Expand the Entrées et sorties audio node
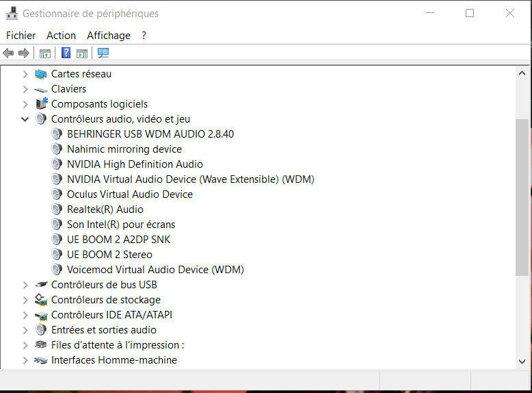 pos(25,330)
